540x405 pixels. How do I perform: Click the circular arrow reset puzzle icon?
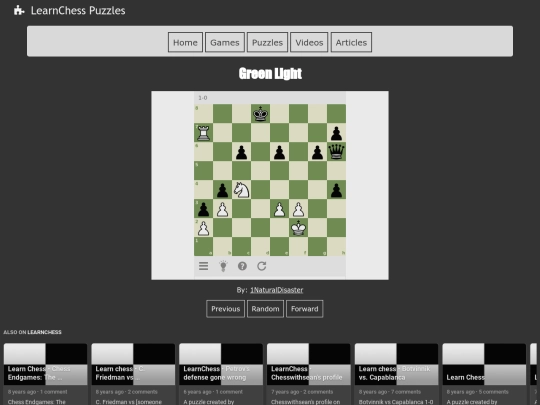click(262, 266)
